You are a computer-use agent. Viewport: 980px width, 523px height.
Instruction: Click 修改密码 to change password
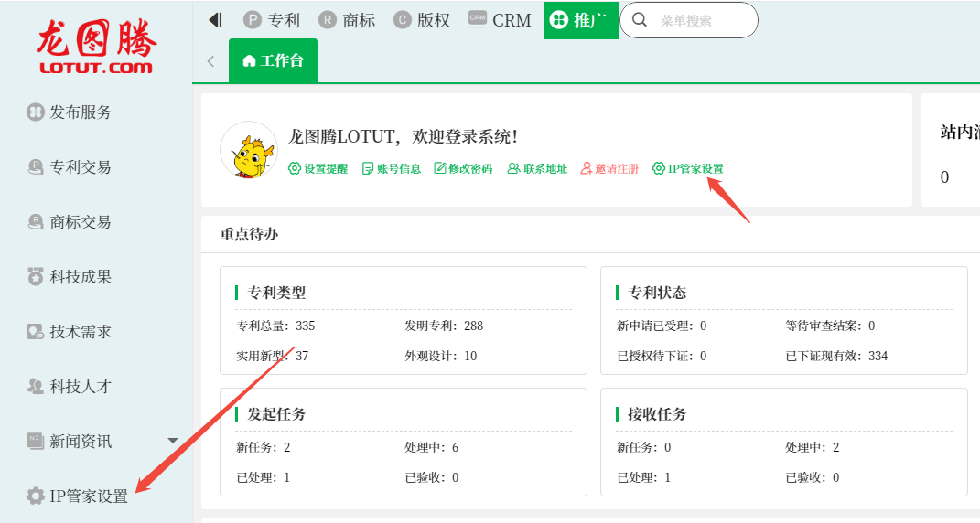[x=463, y=169]
